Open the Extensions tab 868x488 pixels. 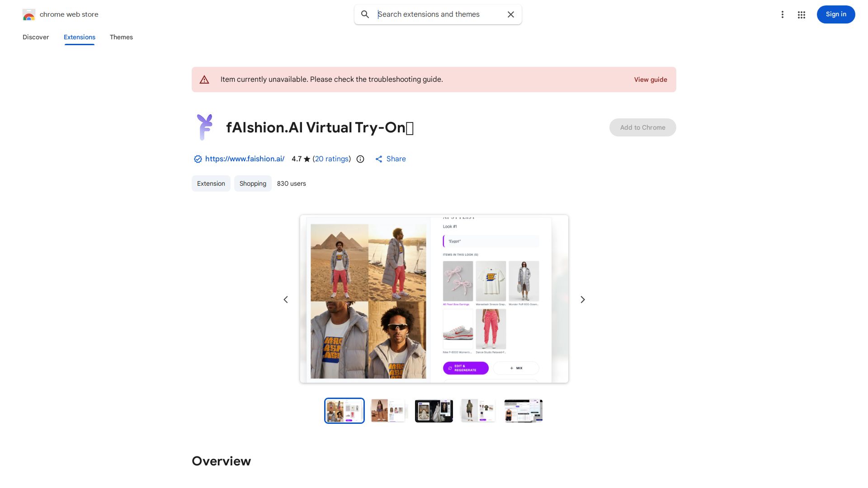[80, 37]
